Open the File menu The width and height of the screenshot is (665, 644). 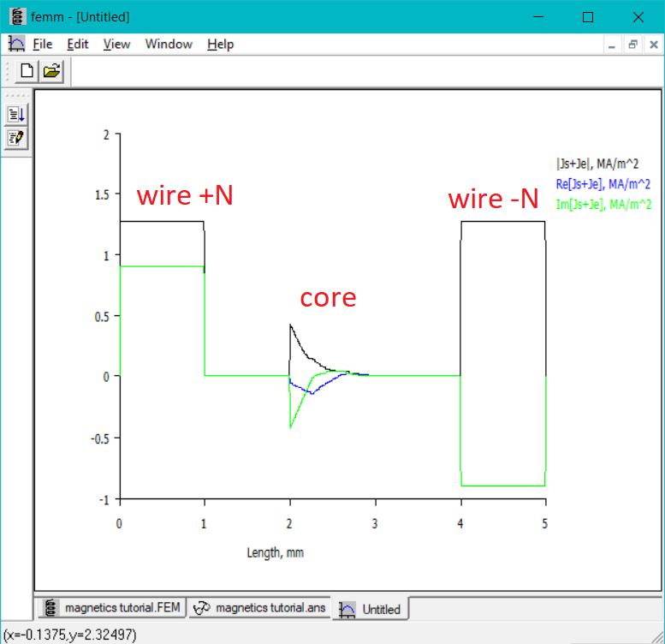point(43,45)
